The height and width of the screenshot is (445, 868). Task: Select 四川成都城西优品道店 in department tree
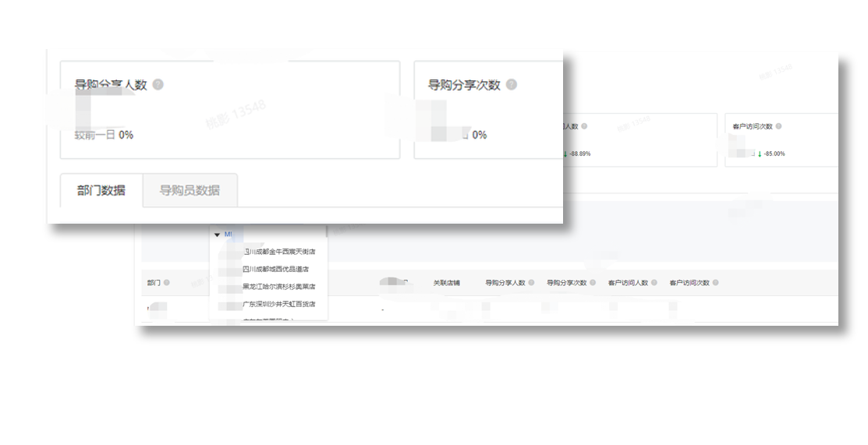[x=275, y=270]
